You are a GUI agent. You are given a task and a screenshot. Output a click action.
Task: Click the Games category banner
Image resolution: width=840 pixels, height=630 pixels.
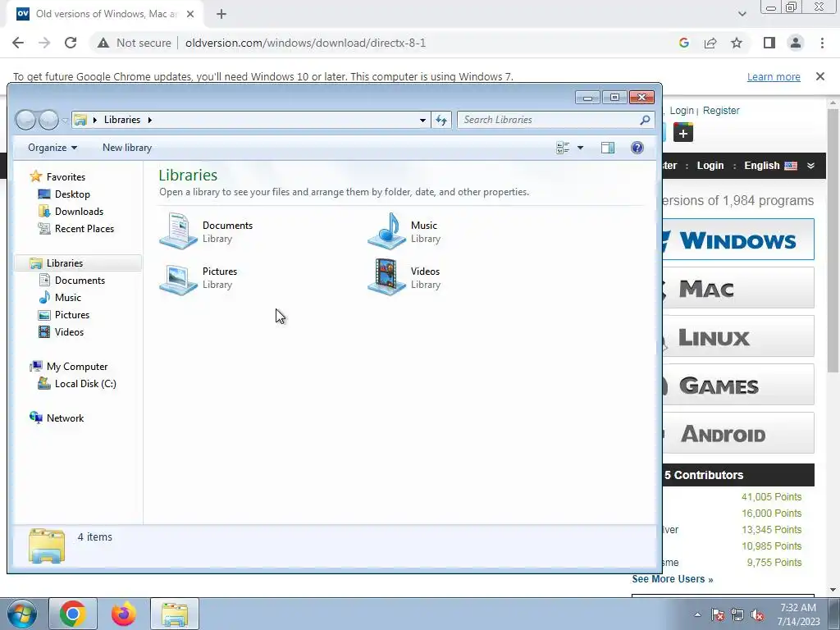738,385
